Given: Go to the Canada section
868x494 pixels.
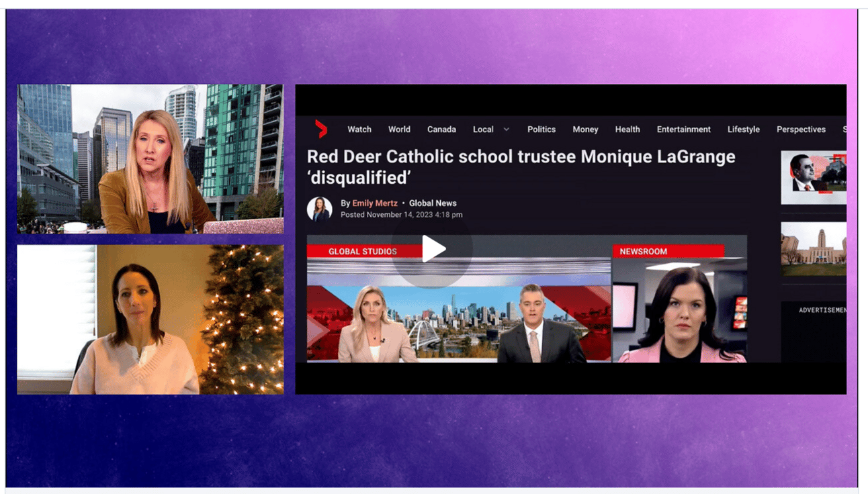Looking at the screenshot, I should [441, 130].
